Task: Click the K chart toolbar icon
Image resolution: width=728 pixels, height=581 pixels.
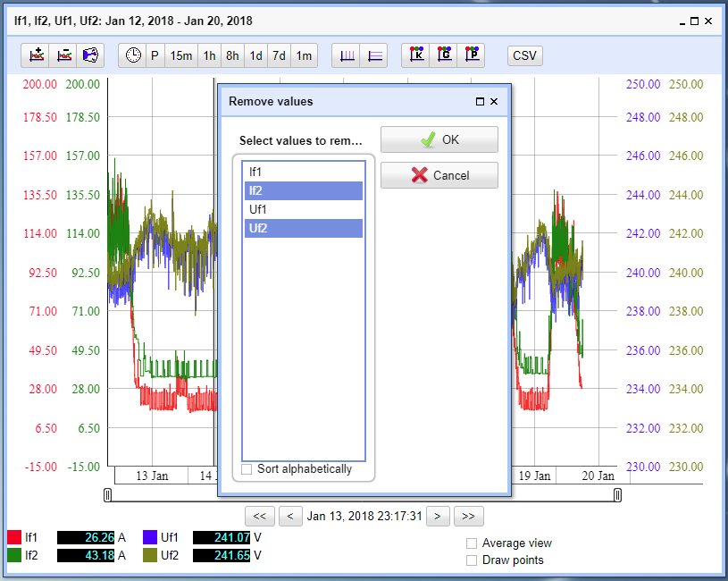Action: point(416,55)
